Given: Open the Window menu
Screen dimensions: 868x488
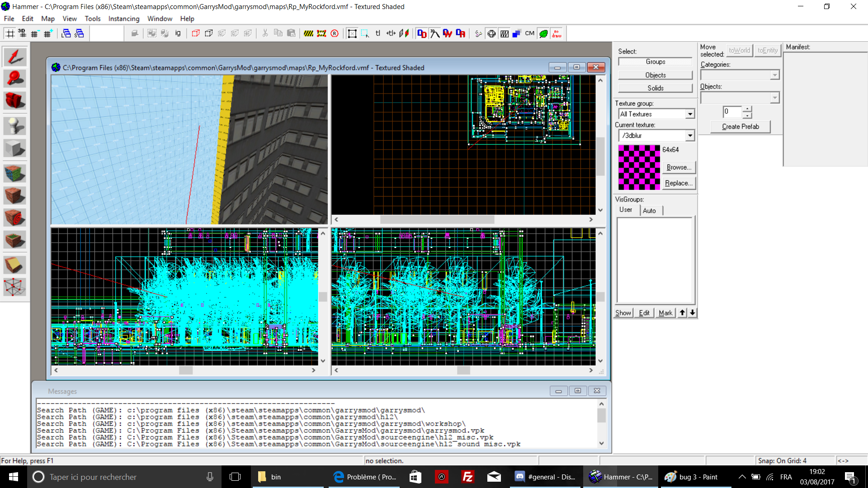Looking at the screenshot, I should (160, 19).
